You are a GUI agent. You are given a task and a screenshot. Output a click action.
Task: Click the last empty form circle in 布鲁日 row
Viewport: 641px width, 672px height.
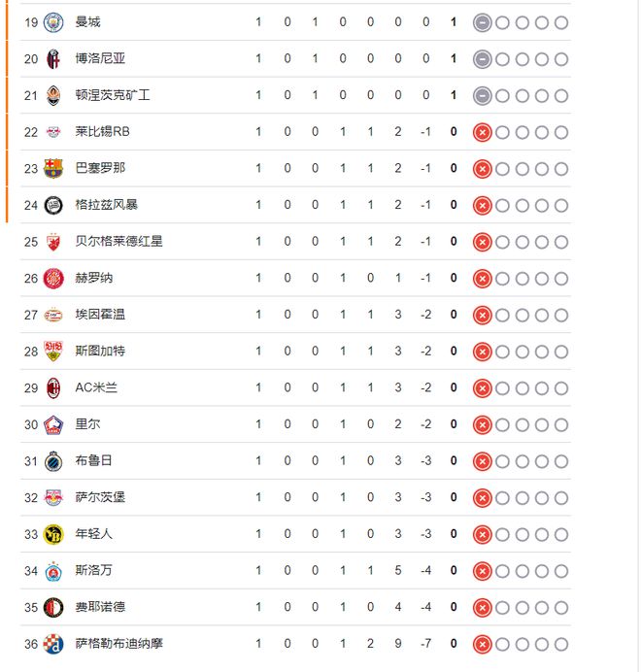[561, 461]
